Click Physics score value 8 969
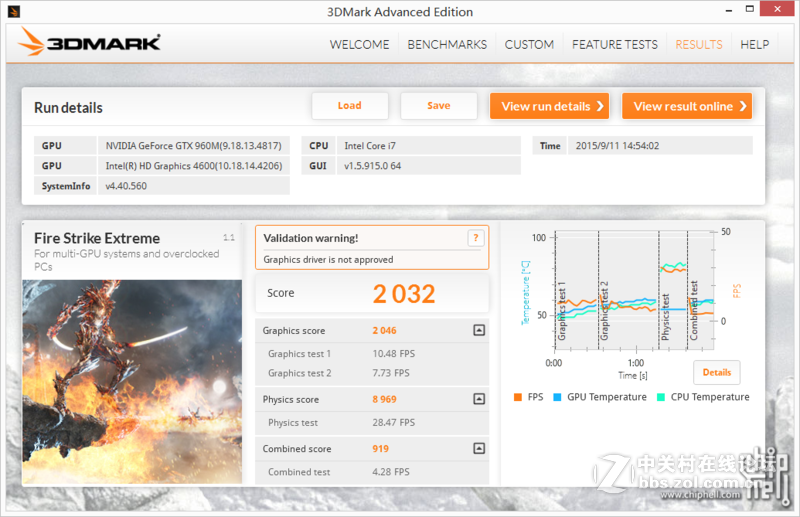The image size is (800, 517). pyautogui.click(x=384, y=399)
